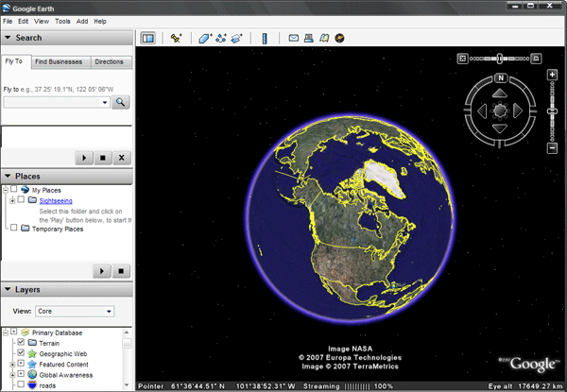Image resolution: width=567 pixels, height=392 pixels.
Task: Click the N north reset on compass
Action: tap(501, 77)
